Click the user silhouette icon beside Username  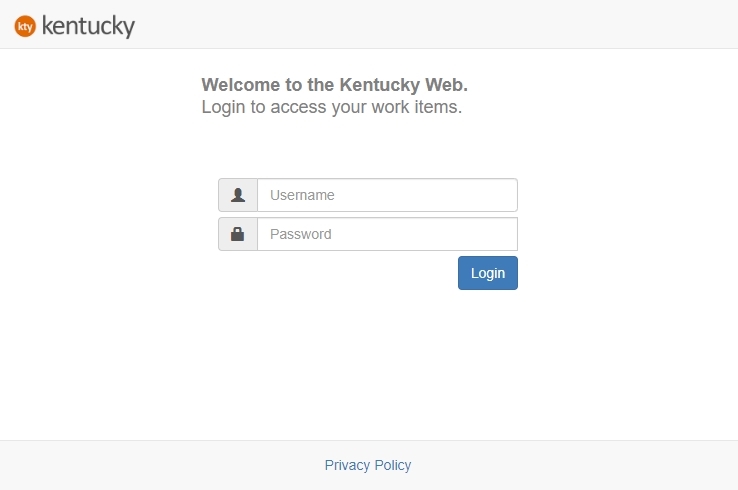238,195
